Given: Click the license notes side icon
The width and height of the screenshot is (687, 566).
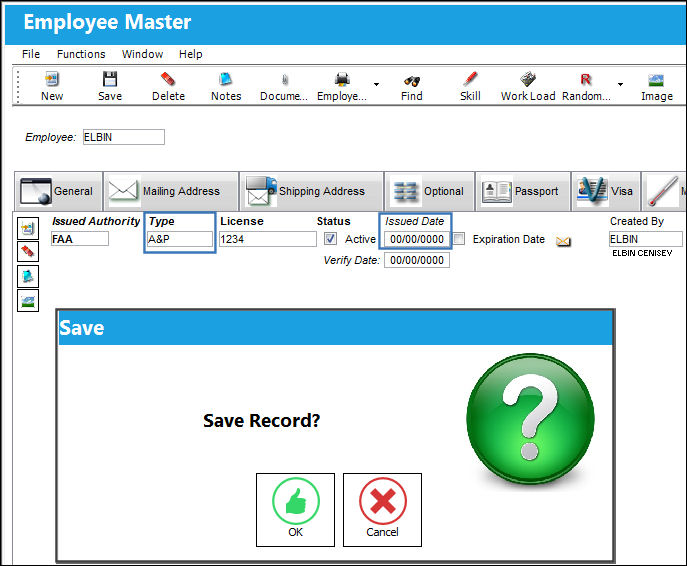Looking at the screenshot, I should (28, 276).
